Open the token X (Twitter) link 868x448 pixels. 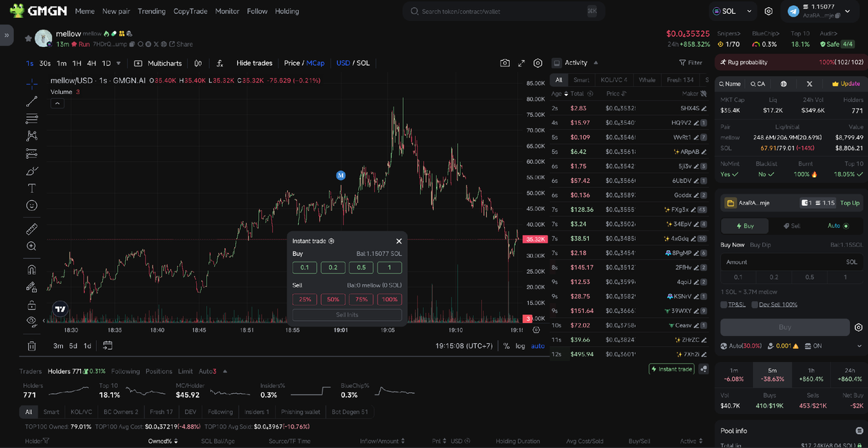(x=809, y=84)
